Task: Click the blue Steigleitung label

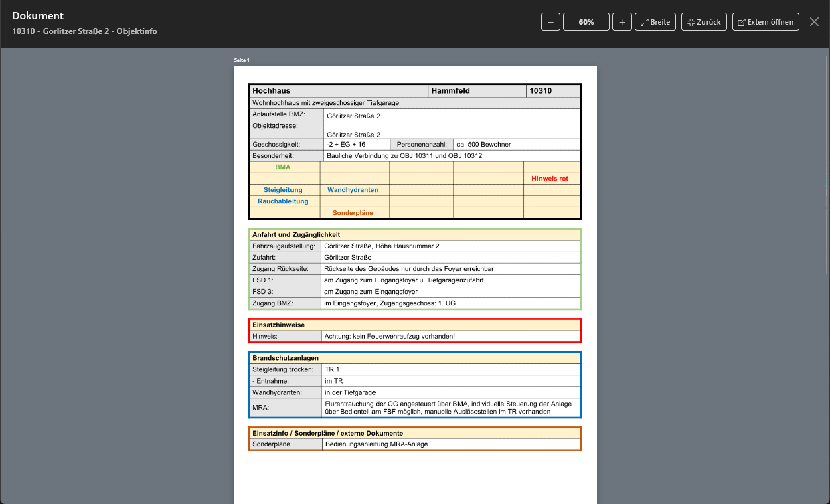Action: pos(283,190)
